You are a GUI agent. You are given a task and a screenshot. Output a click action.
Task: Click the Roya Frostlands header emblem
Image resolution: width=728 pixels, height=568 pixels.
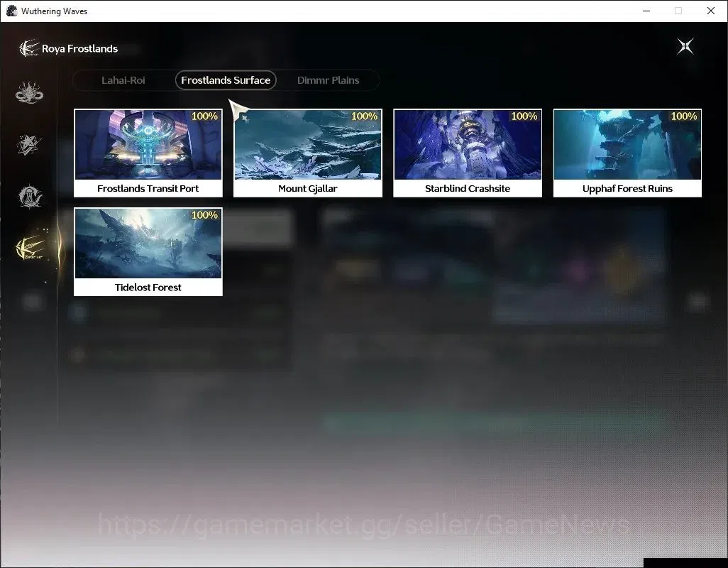29,48
